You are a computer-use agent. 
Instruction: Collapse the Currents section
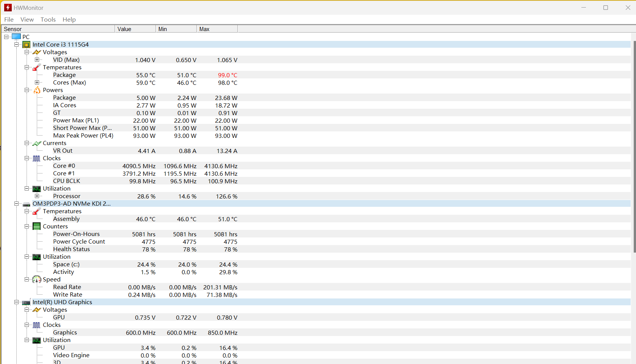(x=27, y=143)
